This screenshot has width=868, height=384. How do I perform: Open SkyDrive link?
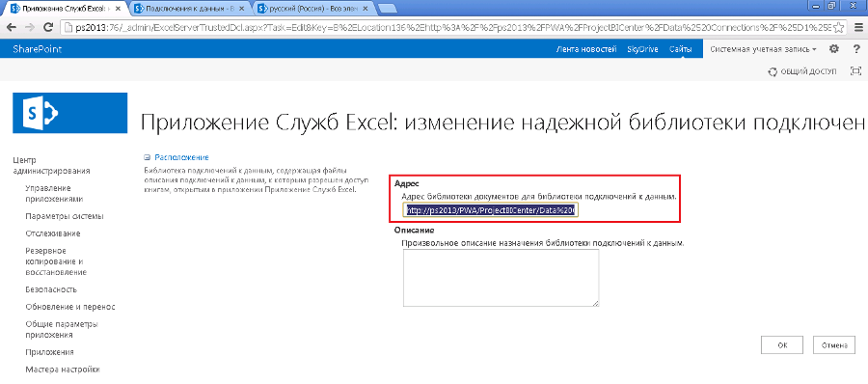[x=642, y=49]
